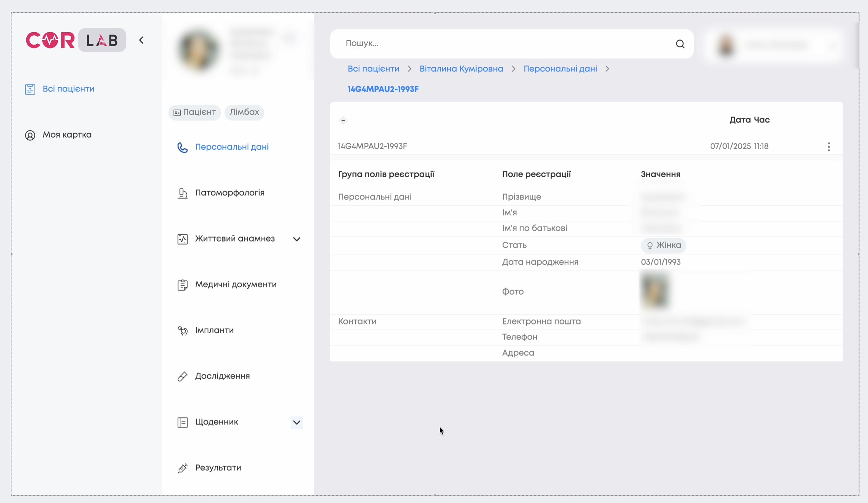
Task: Open Віталина Куміровна breadcrumb link
Action: point(461,69)
